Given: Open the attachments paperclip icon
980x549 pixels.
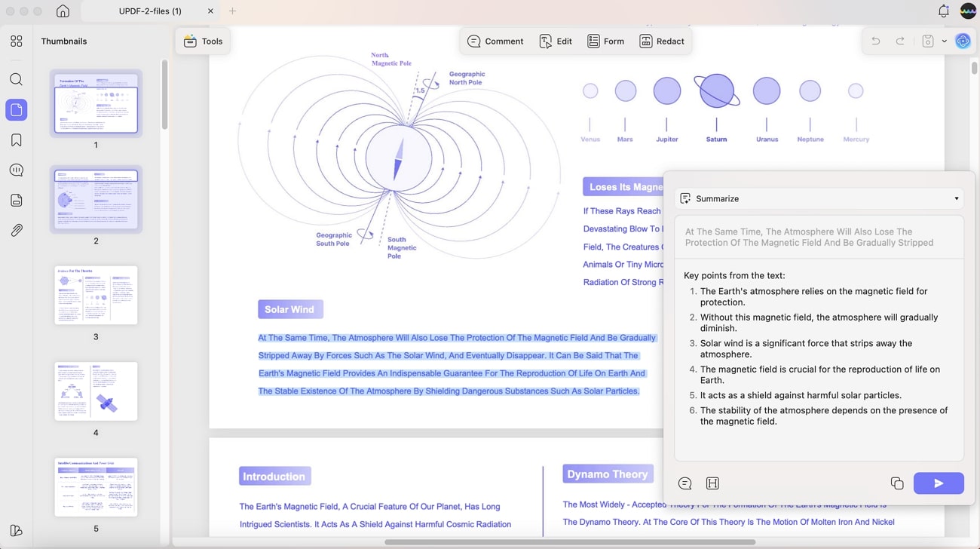Looking at the screenshot, I should [x=16, y=230].
